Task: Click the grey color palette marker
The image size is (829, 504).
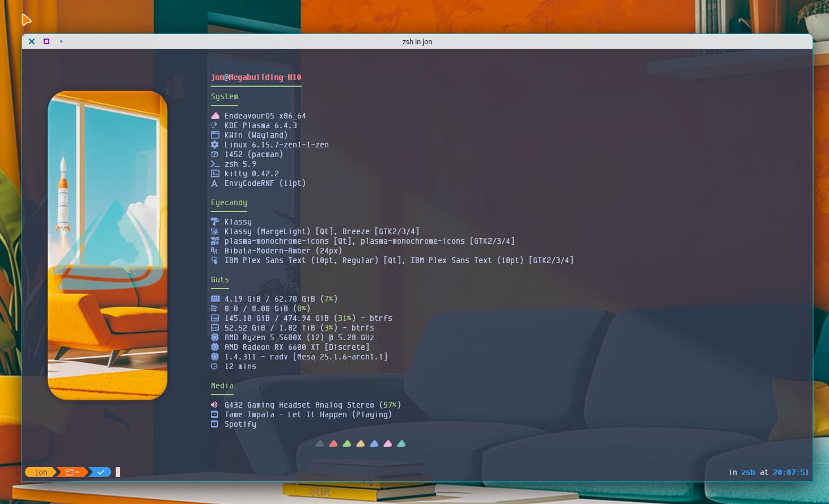Action: tap(320, 443)
